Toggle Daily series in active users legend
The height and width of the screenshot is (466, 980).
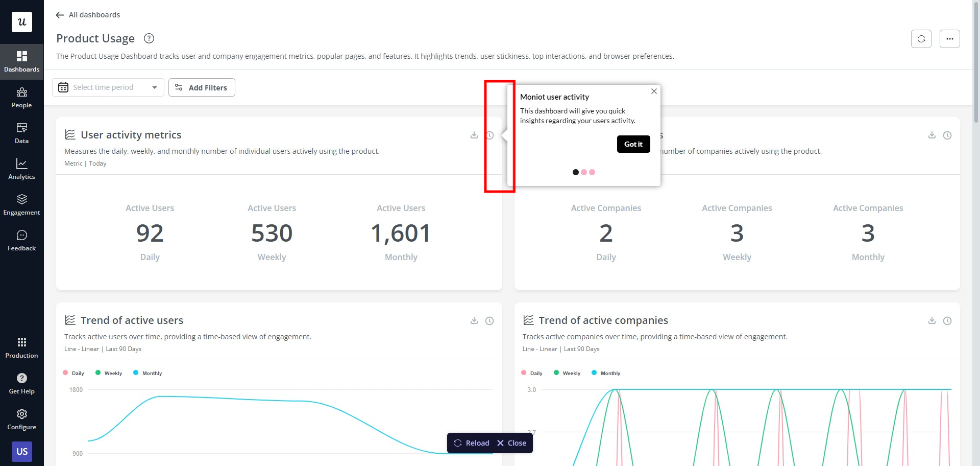coord(73,373)
